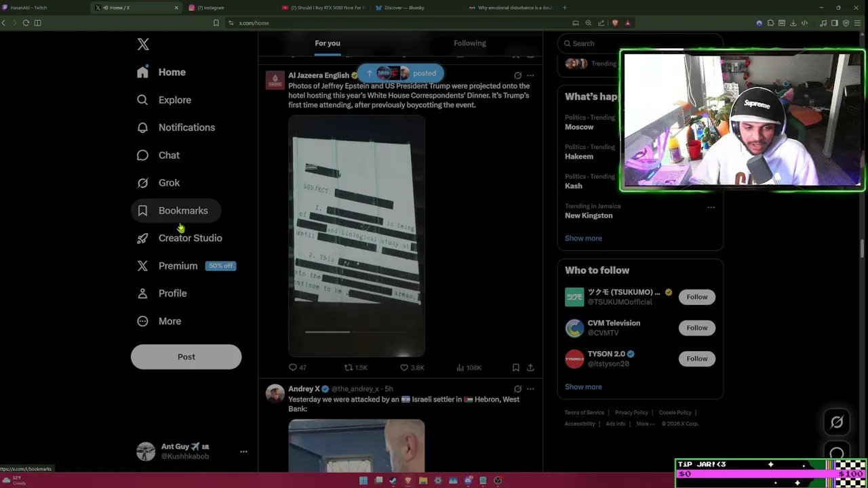868x488 pixels.
Task: Open the floating Grok button
Action: pos(837,422)
